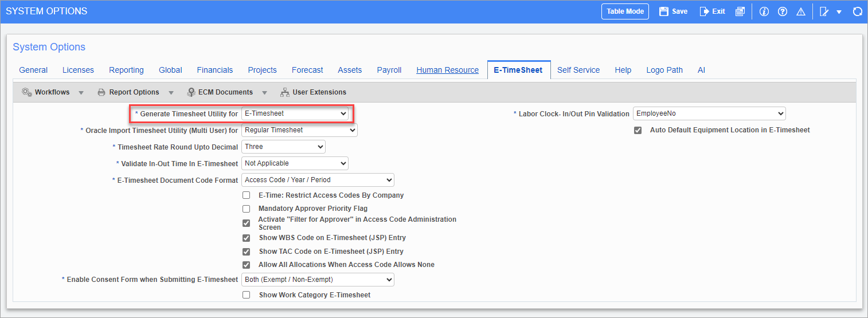Expand the Workflows dropdown arrow

click(x=81, y=92)
